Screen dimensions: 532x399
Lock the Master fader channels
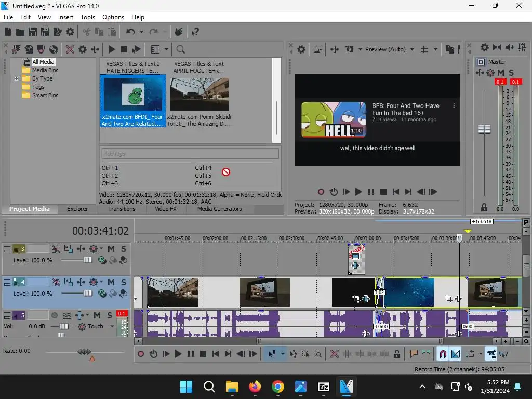484,207
